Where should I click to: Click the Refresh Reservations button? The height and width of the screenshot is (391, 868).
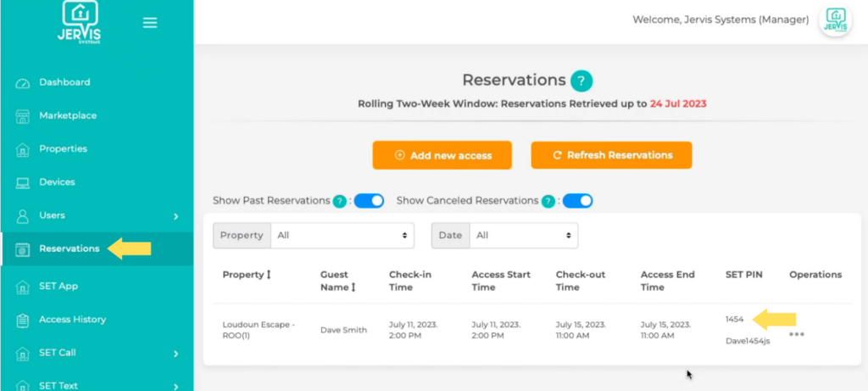(x=611, y=155)
